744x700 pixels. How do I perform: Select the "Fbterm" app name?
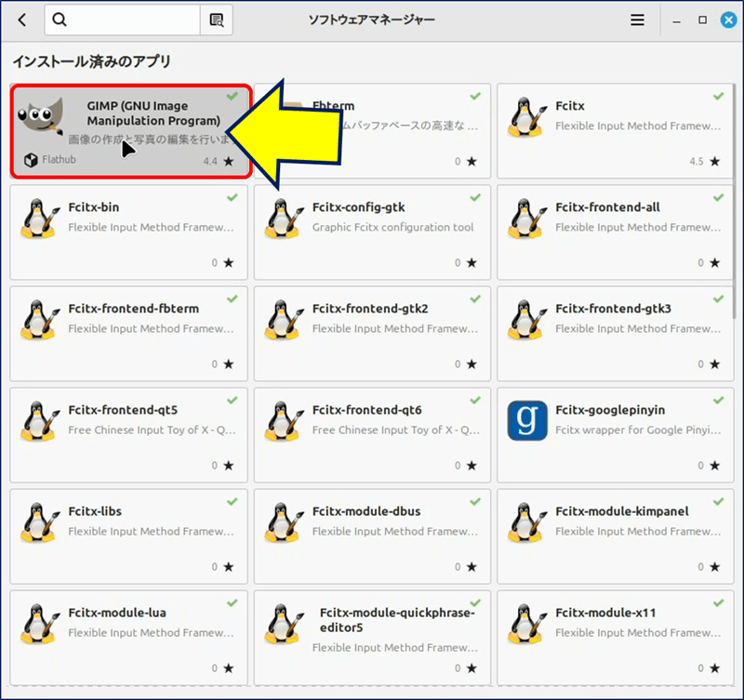(x=333, y=106)
